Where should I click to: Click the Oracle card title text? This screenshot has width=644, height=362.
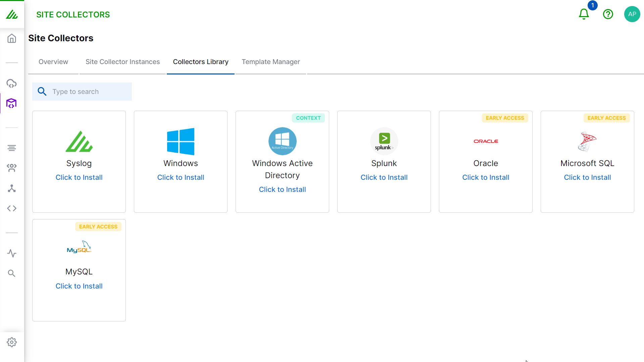[486, 163]
